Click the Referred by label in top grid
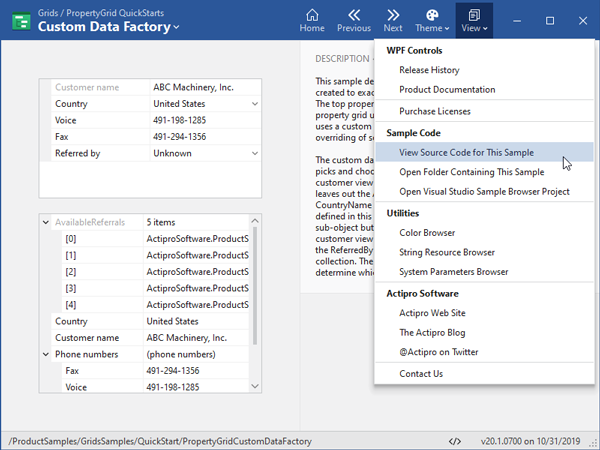The width and height of the screenshot is (600, 450). point(77,153)
